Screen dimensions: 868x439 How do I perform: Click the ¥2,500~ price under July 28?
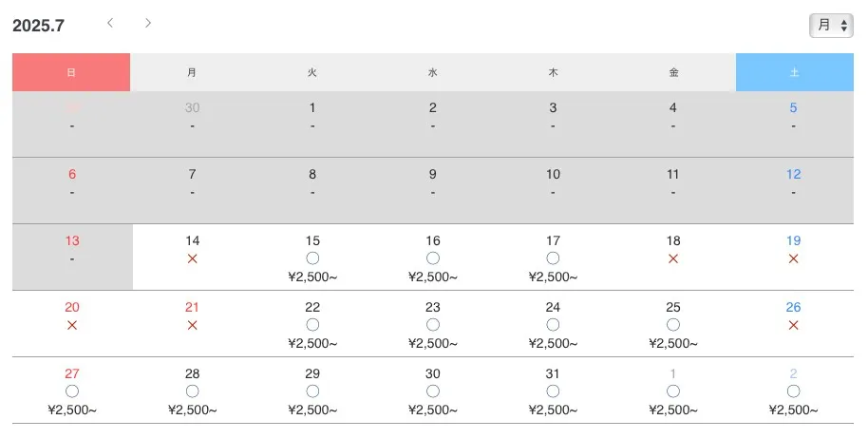pos(192,410)
